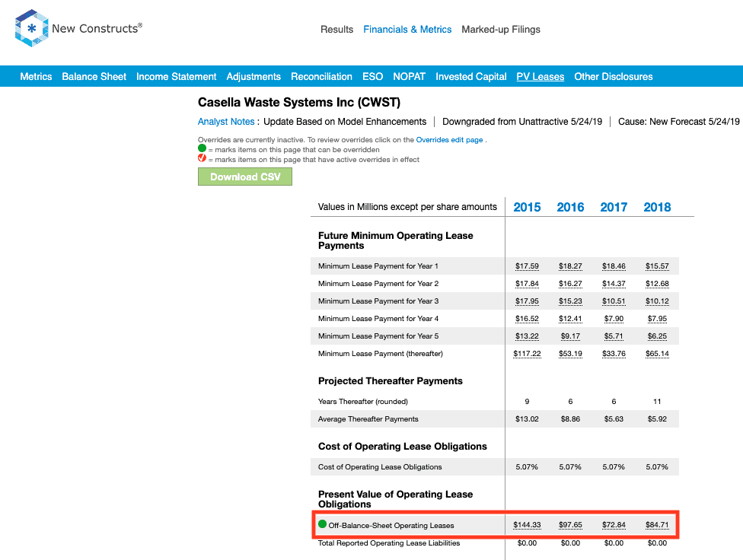Open the Overrides edit page link
The image size is (743, 560).
[449, 140]
